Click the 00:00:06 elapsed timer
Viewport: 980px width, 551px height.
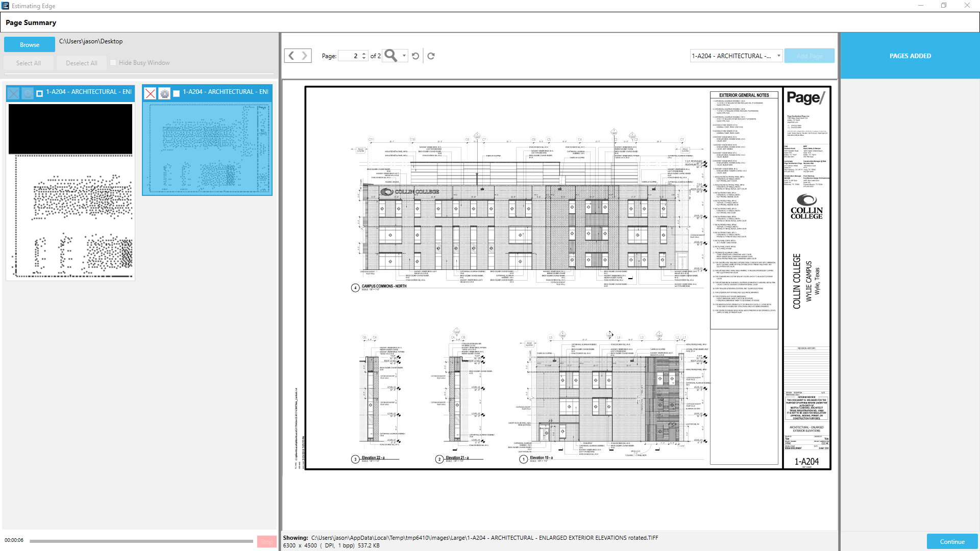click(x=14, y=540)
